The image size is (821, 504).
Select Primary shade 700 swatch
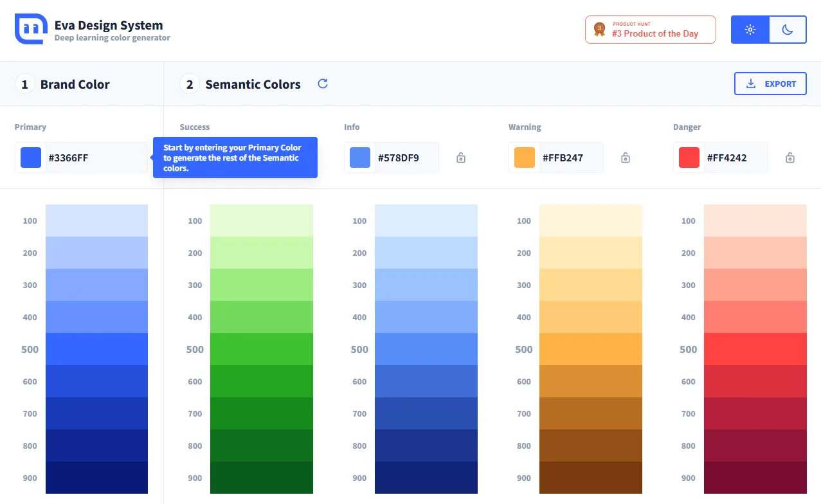96,413
